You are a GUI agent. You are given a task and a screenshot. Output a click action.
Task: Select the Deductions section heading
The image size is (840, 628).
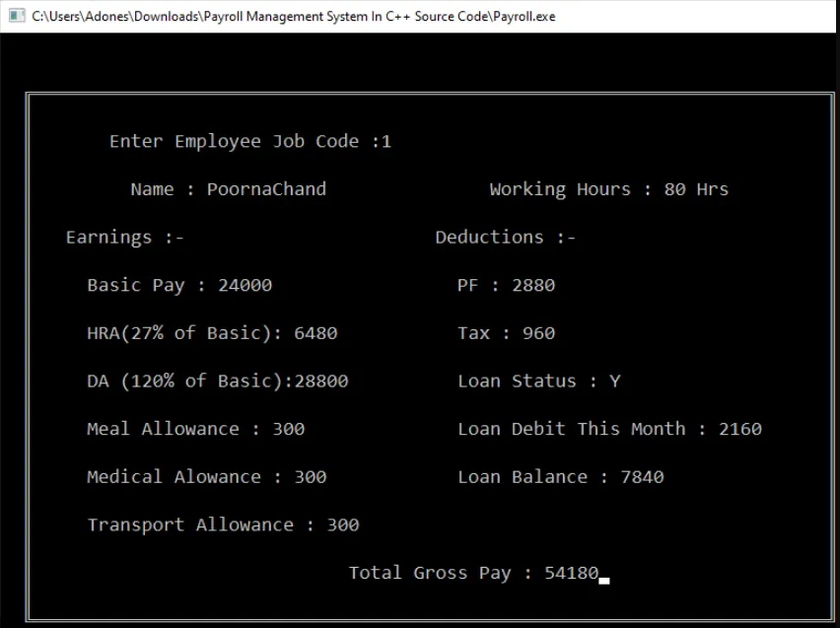pos(505,237)
